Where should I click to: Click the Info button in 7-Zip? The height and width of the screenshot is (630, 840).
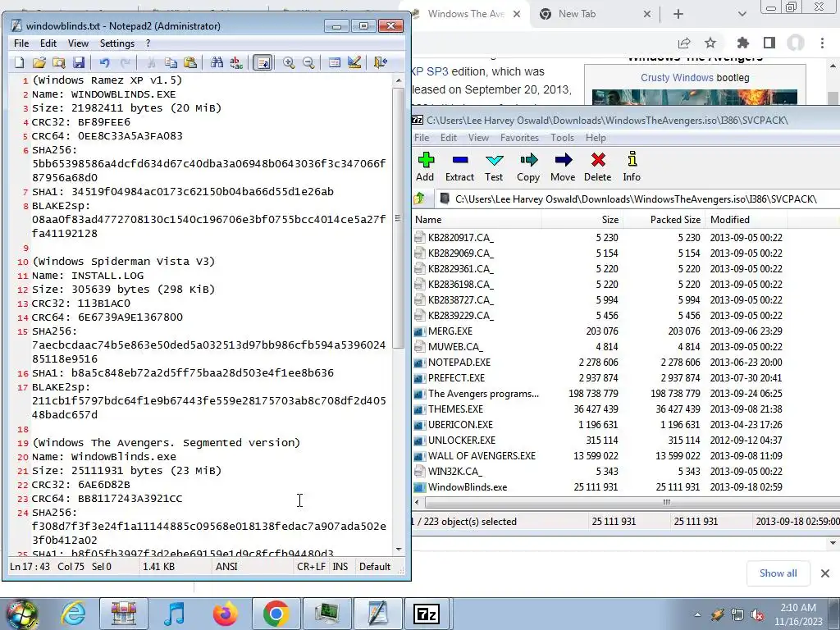[x=632, y=167]
